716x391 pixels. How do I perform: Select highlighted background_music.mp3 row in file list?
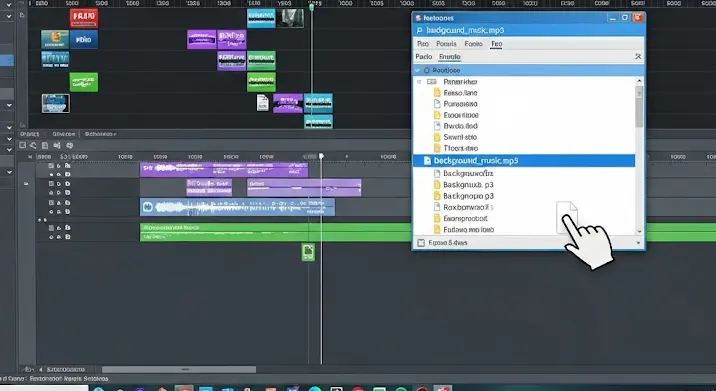pos(524,160)
